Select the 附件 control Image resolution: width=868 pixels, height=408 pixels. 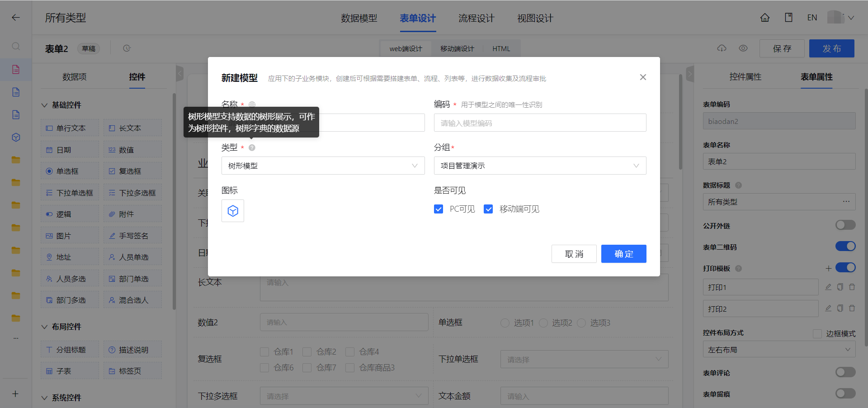click(x=132, y=214)
